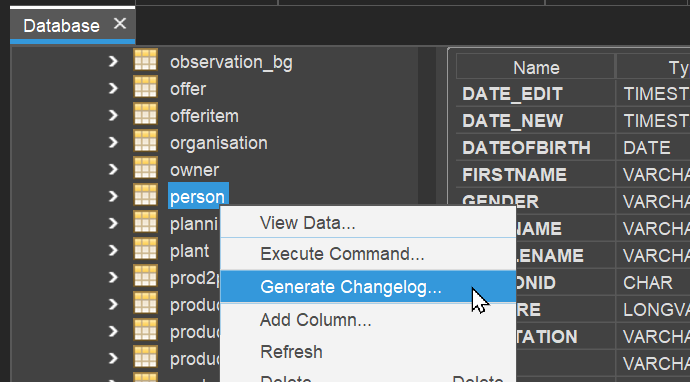This screenshot has width=690, height=382.
Task: Click the table icon beside planni row
Action: [145, 222]
